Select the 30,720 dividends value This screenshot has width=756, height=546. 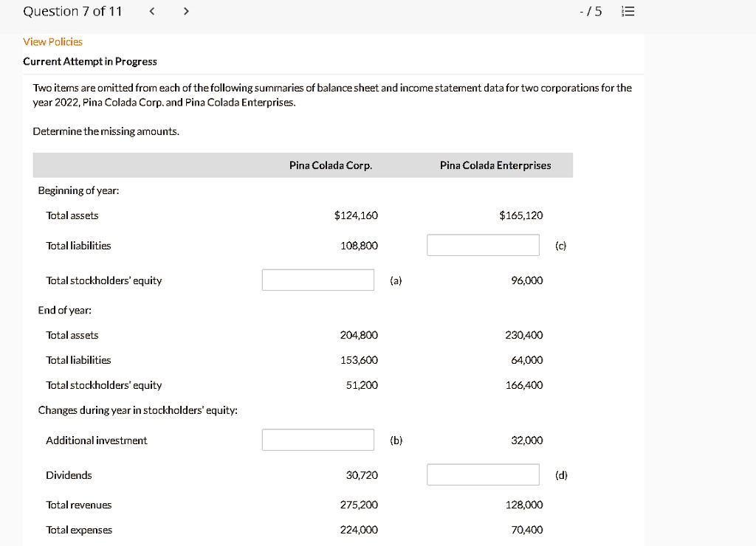point(362,475)
